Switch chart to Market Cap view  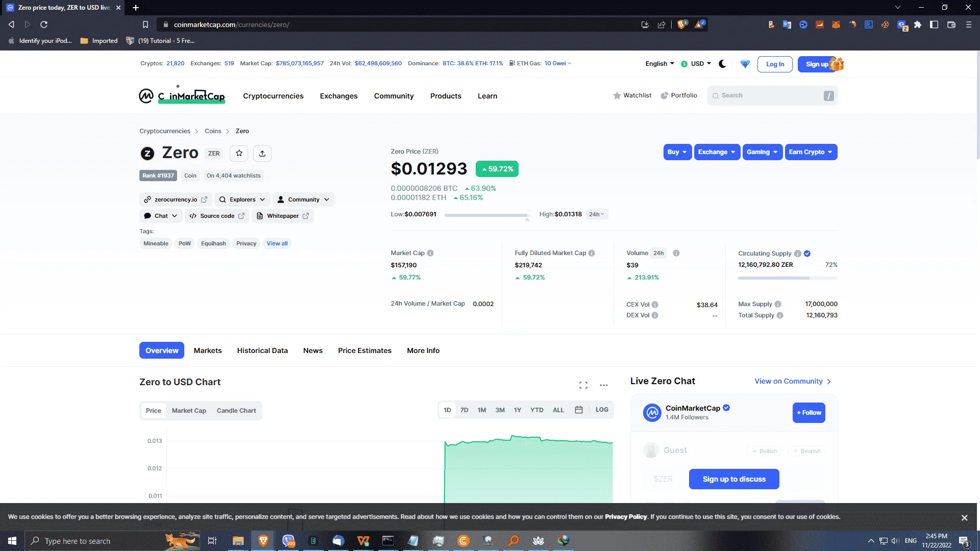pos(189,411)
